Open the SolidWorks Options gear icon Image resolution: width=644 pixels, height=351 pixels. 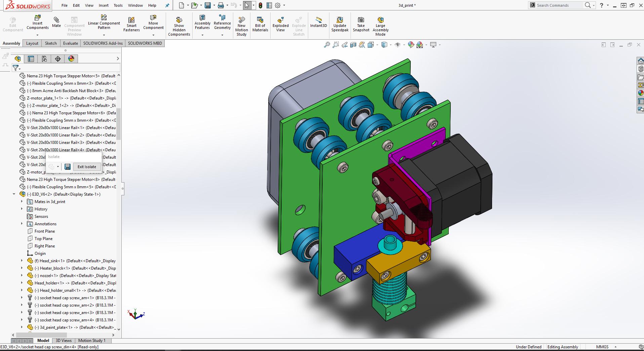point(278,5)
